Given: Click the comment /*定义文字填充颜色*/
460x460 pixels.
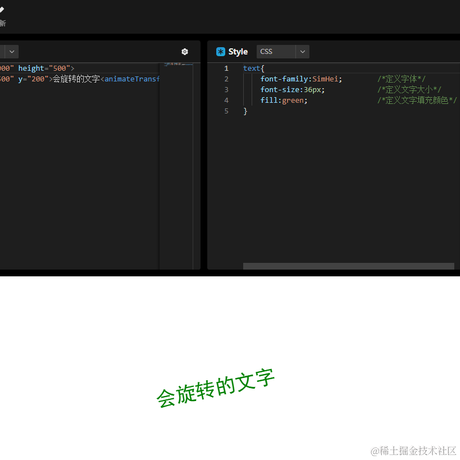Looking at the screenshot, I should click(417, 100).
